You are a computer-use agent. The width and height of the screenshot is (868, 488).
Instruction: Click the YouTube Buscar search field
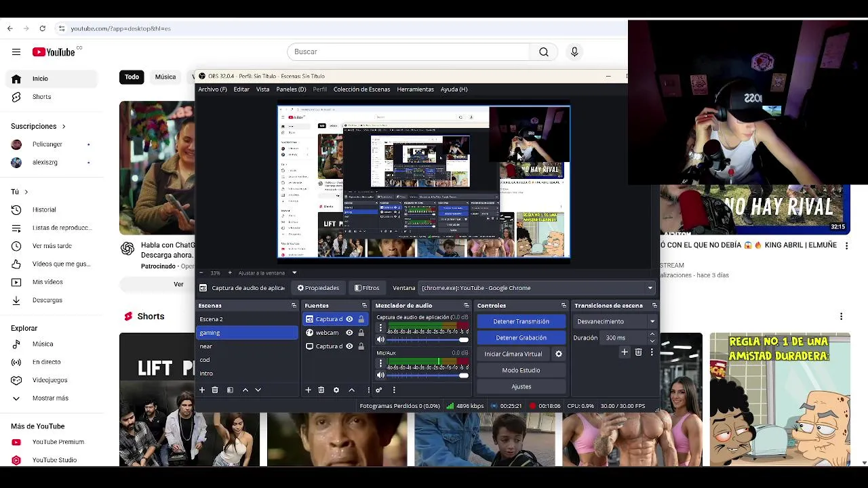point(408,52)
